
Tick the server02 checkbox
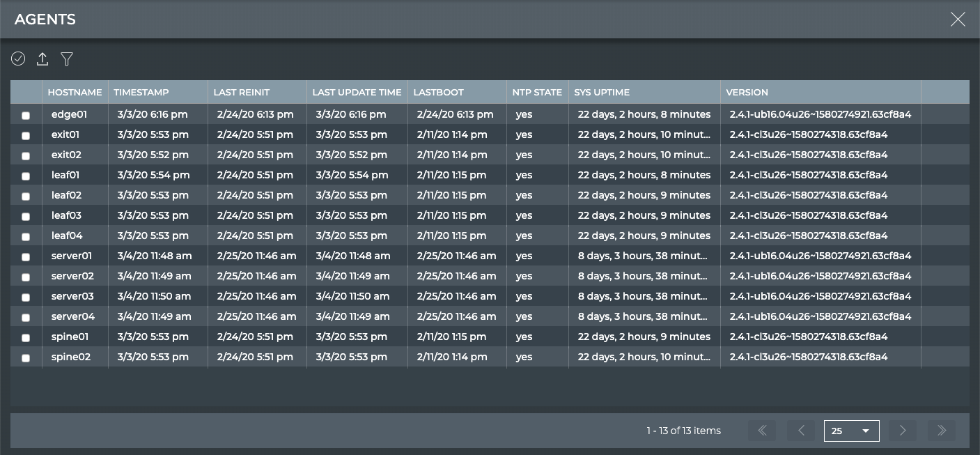point(26,277)
